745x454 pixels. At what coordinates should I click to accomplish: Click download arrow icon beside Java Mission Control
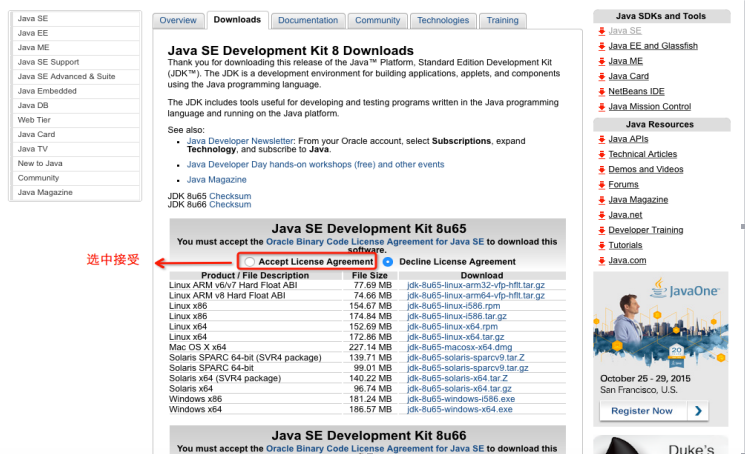pyautogui.click(x=602, y=107)
